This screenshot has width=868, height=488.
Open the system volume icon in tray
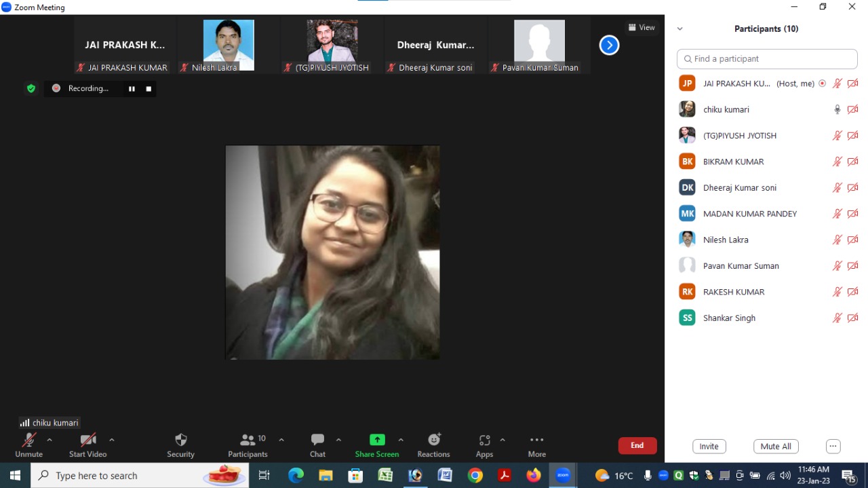pyautogui.click(x=785, y=476)
